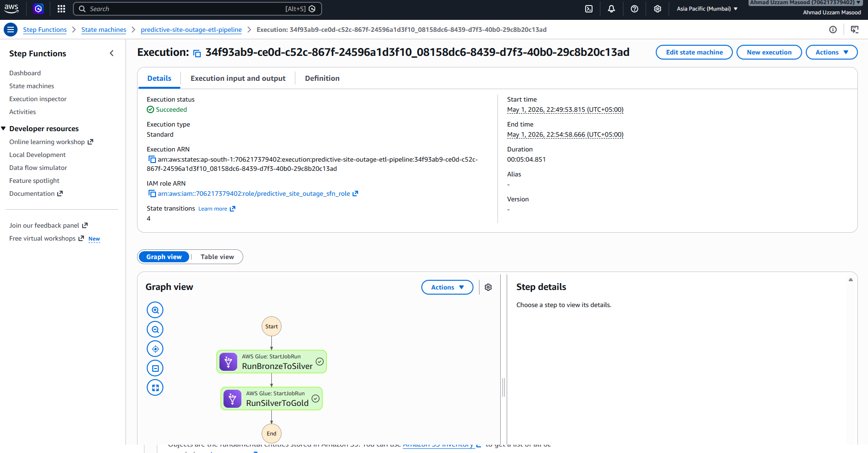Collapse the Step Functions side navigation
The image size is (868, 453).
point(112,53)
